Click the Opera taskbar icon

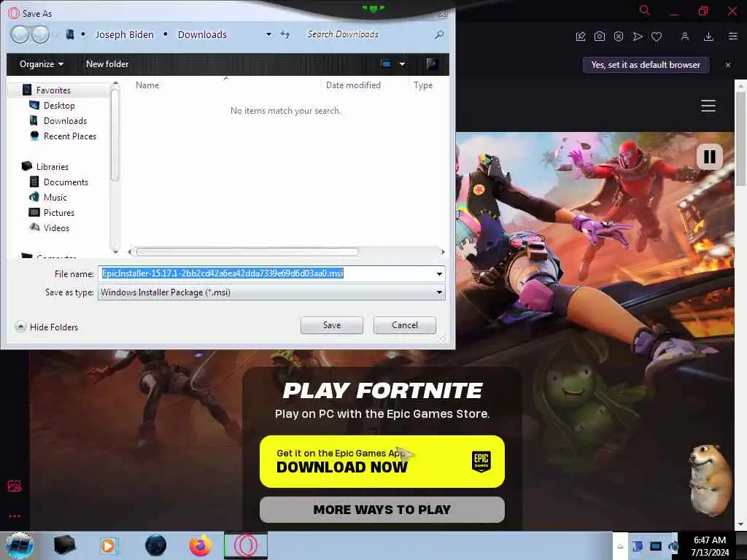[x=245, y=545]
